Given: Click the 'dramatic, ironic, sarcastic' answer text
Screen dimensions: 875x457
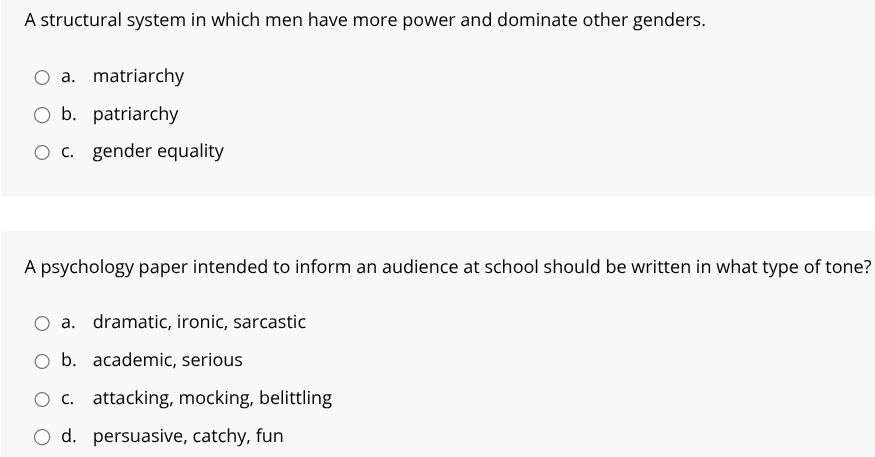Looking at the screenshot, I should pos(199,322).
